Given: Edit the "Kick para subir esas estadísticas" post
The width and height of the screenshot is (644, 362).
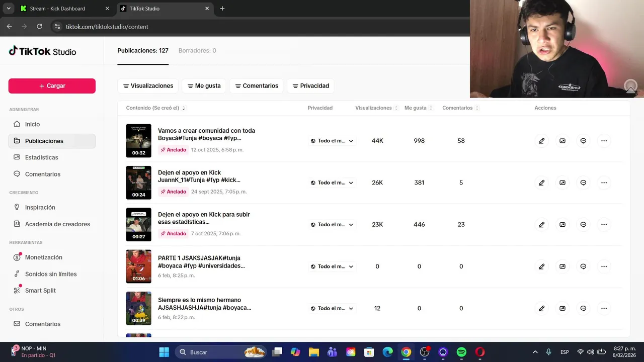Looking at the screenshot, I should (x=541, y=225).
